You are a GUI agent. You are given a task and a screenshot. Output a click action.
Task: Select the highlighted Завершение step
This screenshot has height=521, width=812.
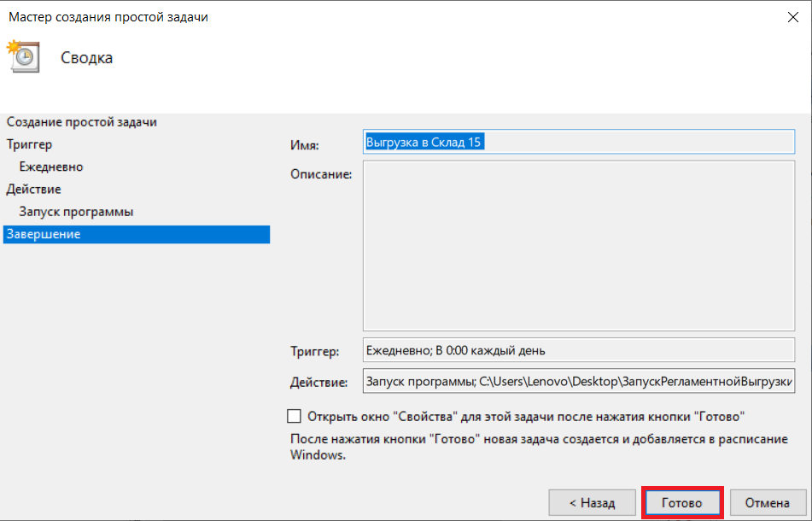[x=137, y=234]
